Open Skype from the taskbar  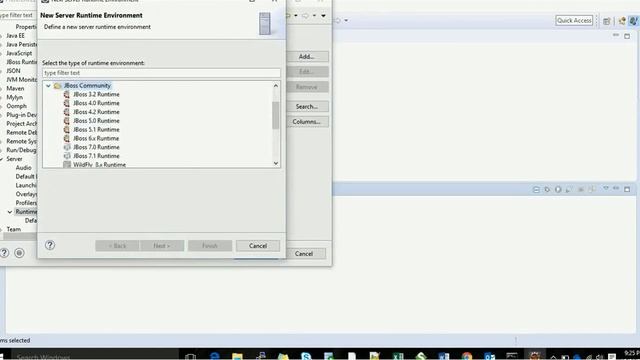pyautogui.click(x=306, y=356)
